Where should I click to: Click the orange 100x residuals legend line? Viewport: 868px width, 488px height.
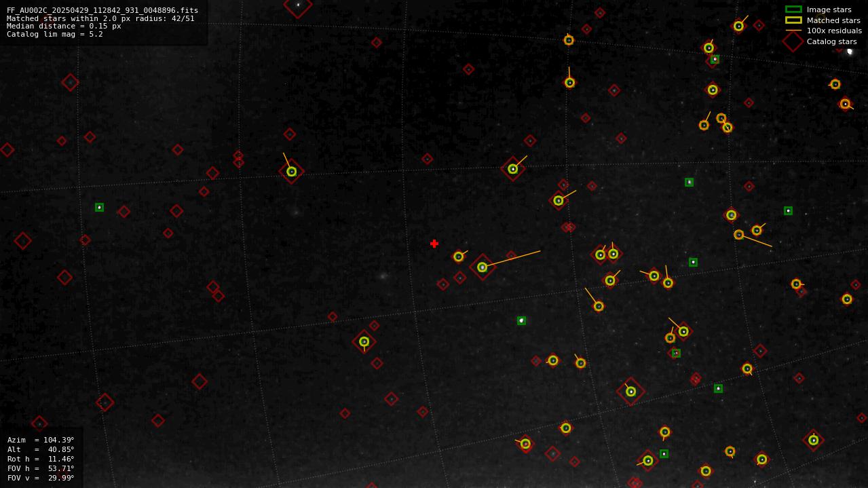(x=793, y=31)
